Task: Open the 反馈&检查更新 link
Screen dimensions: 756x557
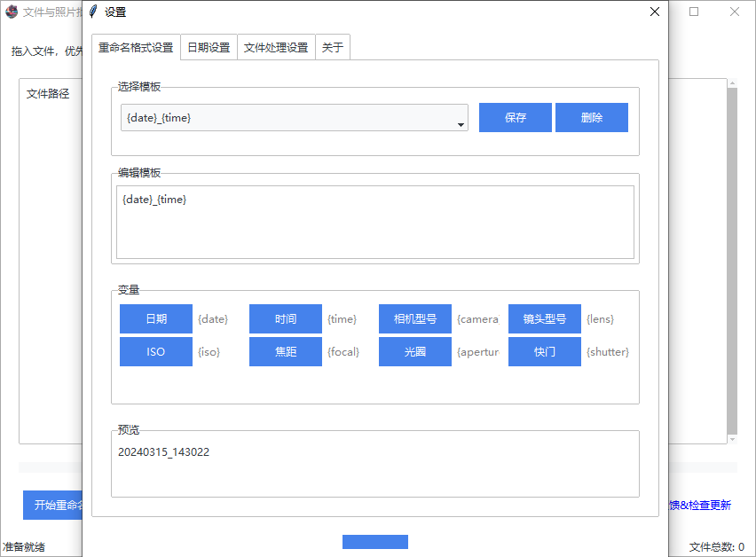Action: click(x=701, y=505)
